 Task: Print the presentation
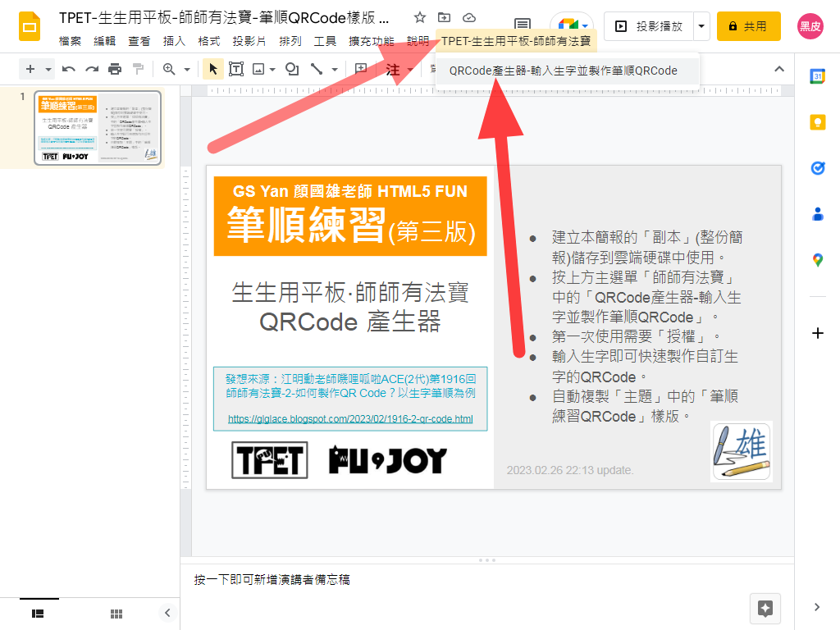coord(115,69)
